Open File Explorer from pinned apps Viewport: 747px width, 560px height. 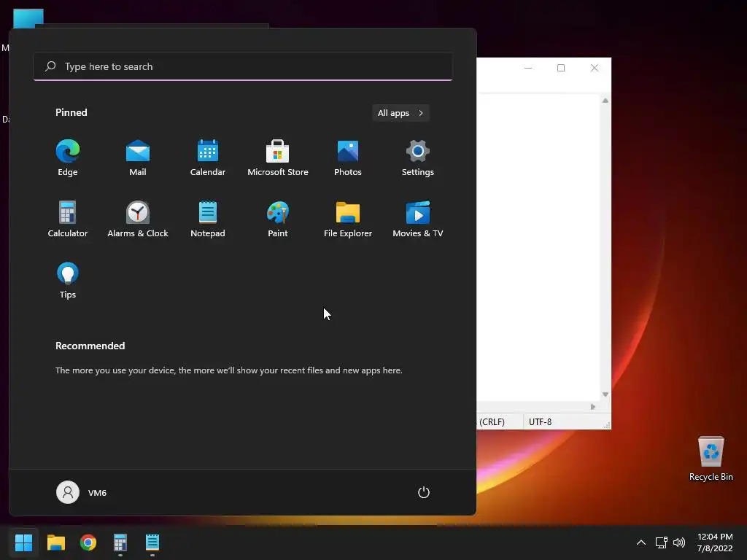[348, 219]
